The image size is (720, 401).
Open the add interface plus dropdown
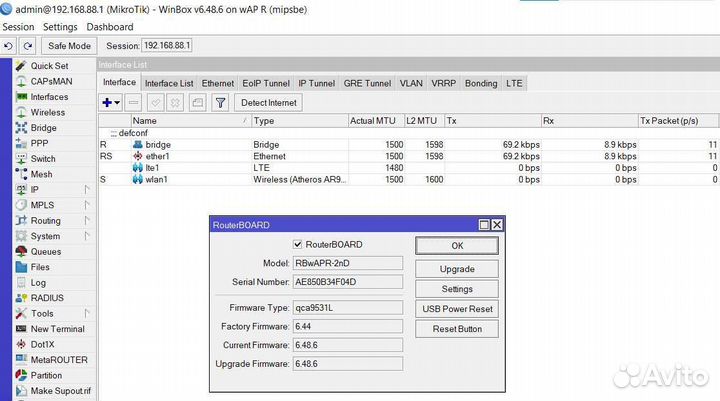111,102
